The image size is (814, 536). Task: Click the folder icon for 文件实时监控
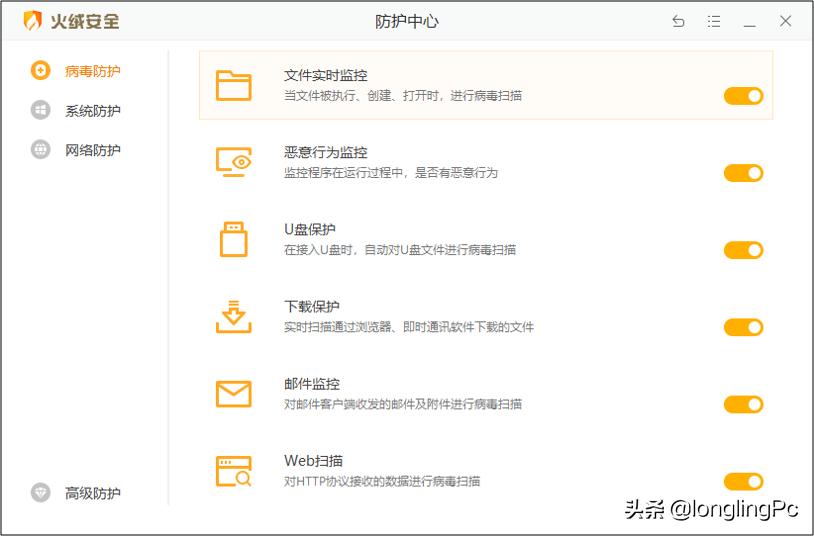[x=234, y=85]
